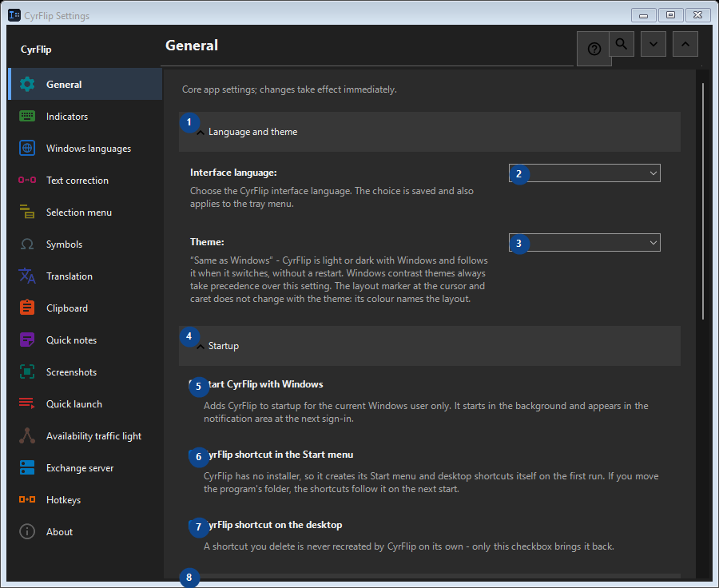Click the globe icon for Windows languages
This screenshot has height=588, width=719.
click(27, 148)
